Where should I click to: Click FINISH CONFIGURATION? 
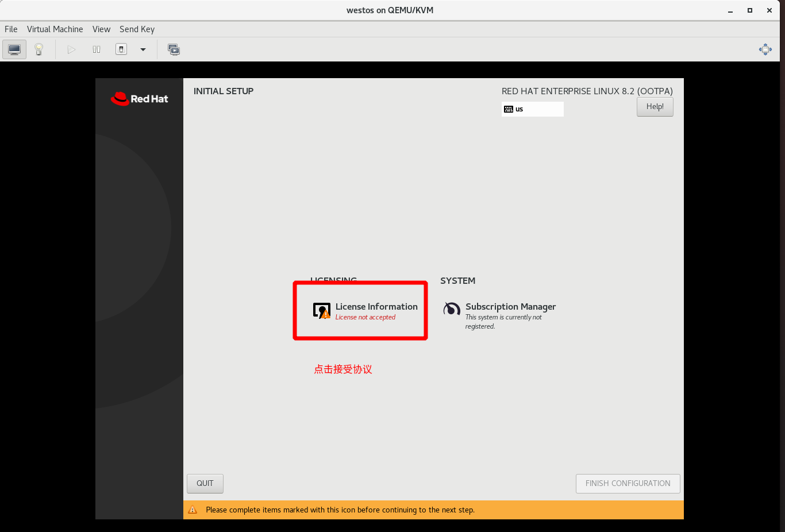click(x=628, y=484)
